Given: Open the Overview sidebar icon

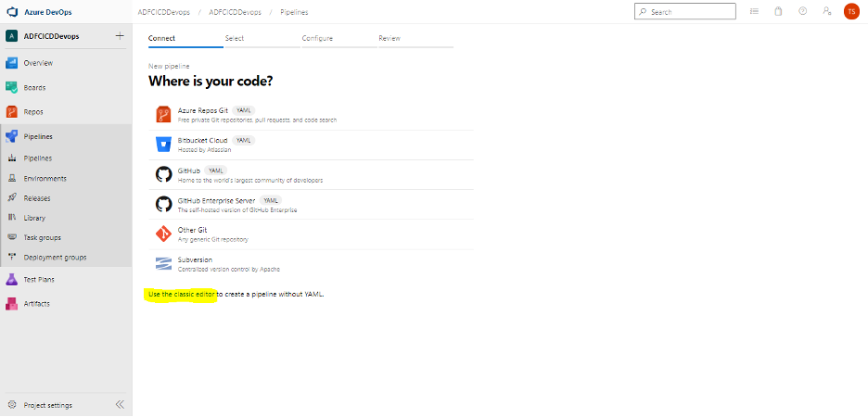Looking at the screenshot, I should (x=12, y=63).
